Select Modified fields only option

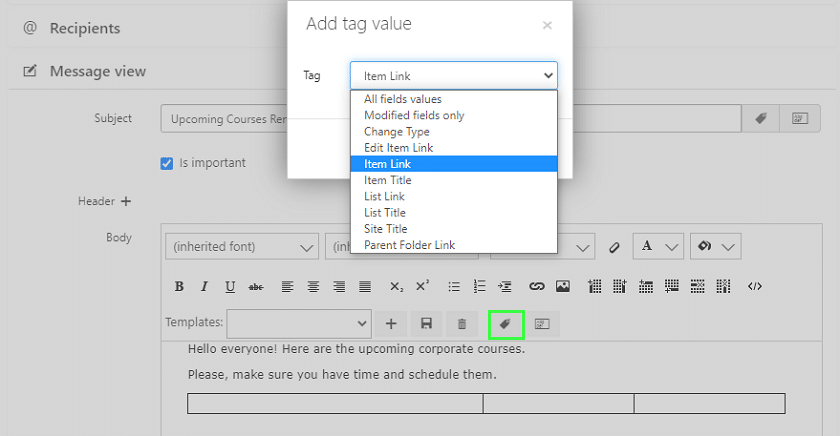(x=454, y=115)
